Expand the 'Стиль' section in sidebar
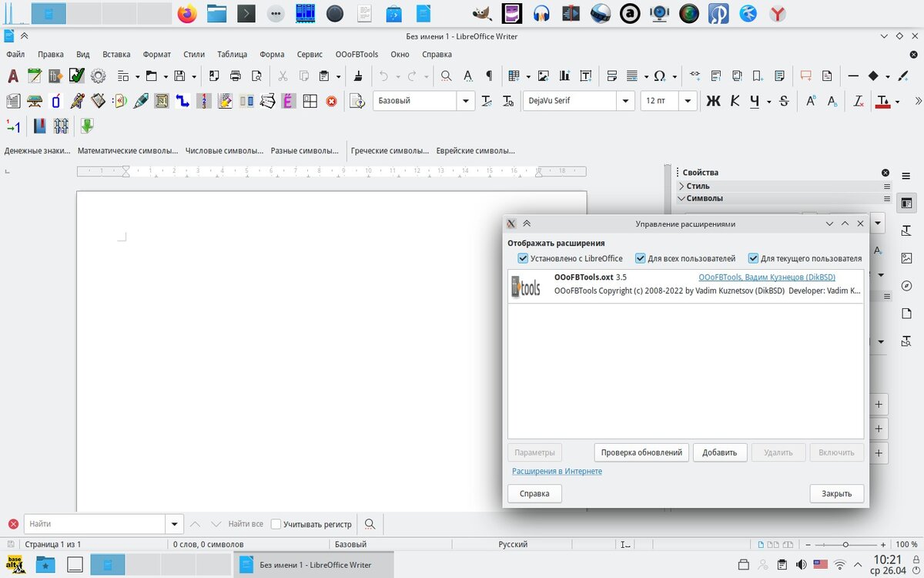924x578 pixels. tap(681, 186)
